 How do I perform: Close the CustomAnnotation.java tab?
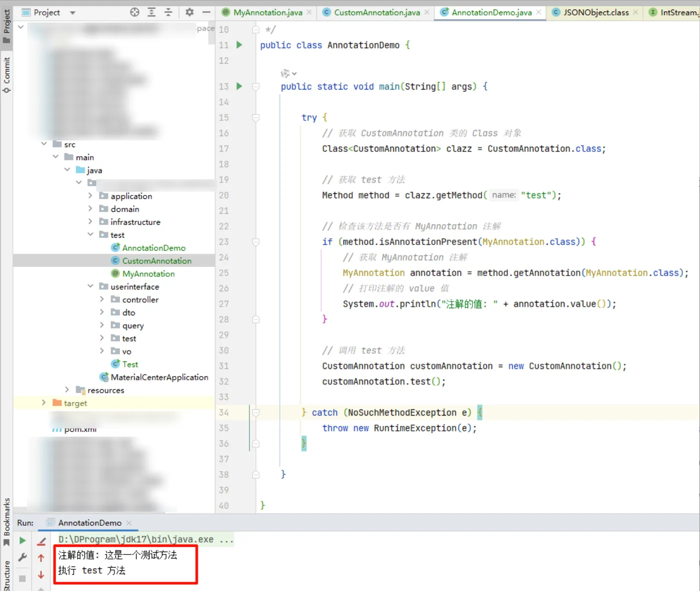(426, 12)
